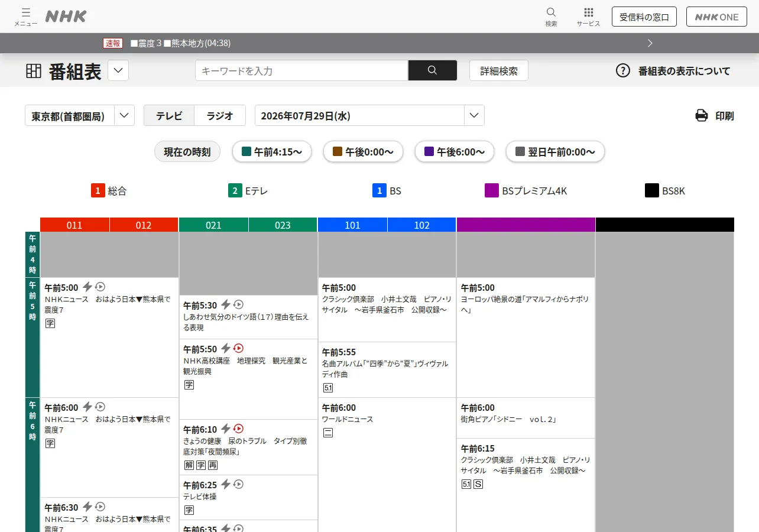Open 番組表の表示について help link
The width and height of the screenshot is (759, 532).
(684, 71)
